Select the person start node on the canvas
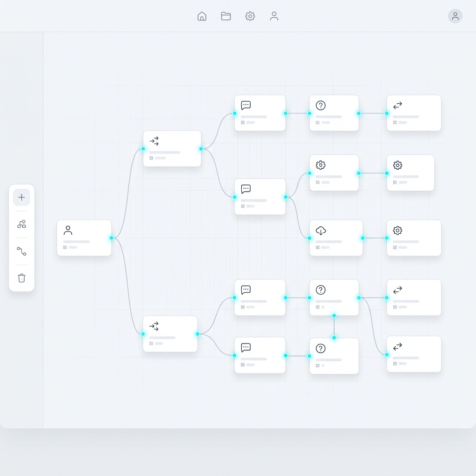Screen dimensions: 476x476 coord(84,238)
